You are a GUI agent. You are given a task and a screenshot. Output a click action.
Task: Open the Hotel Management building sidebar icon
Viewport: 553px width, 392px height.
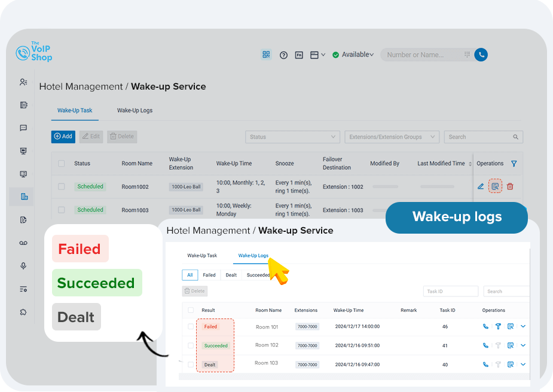[x=24, y=197]
